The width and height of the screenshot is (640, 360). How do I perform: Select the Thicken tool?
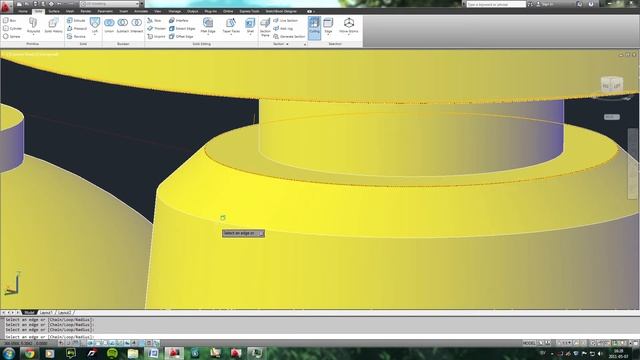pos(157,28)
